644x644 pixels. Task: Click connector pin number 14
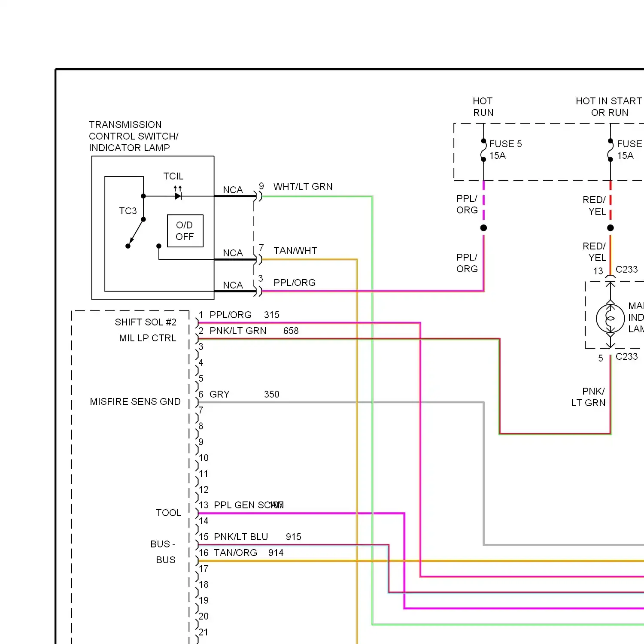point(204,521)
